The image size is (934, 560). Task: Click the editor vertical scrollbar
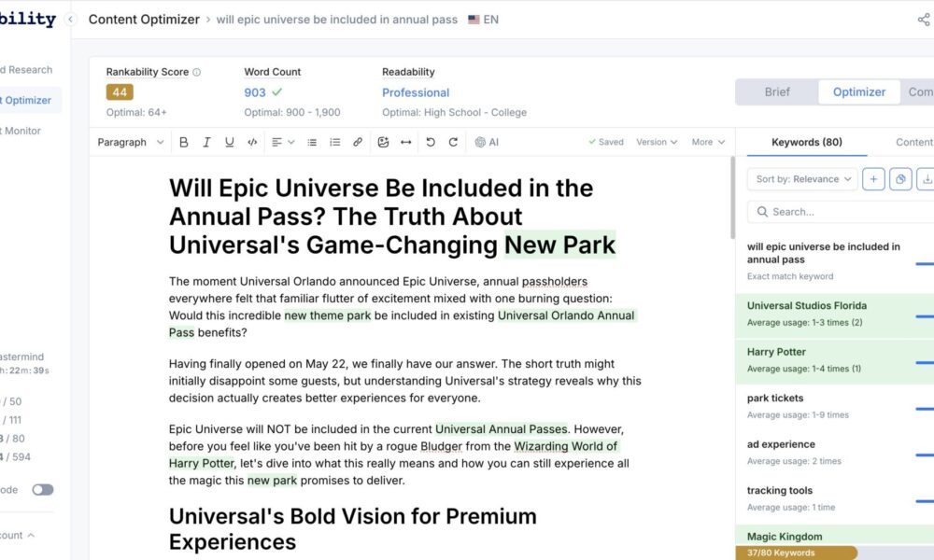[x=732, y=198]
